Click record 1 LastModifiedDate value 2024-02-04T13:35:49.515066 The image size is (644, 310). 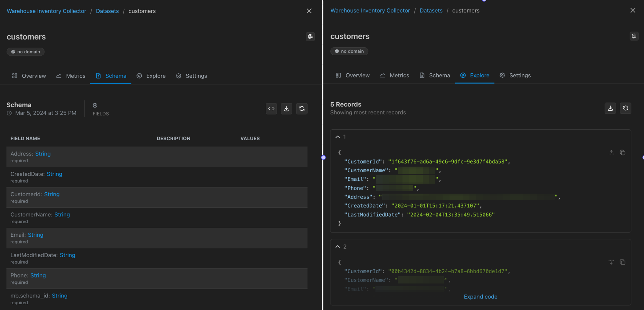[451, 215]
